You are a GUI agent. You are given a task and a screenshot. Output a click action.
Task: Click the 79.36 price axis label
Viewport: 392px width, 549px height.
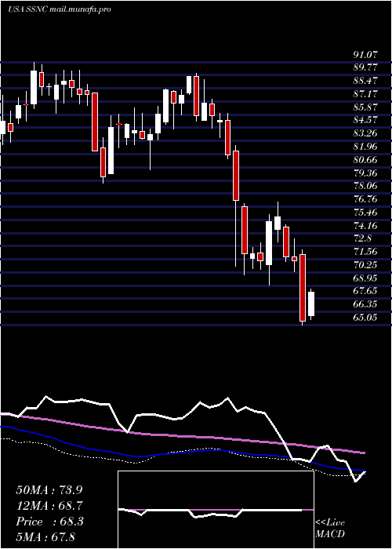pos(365,173)
